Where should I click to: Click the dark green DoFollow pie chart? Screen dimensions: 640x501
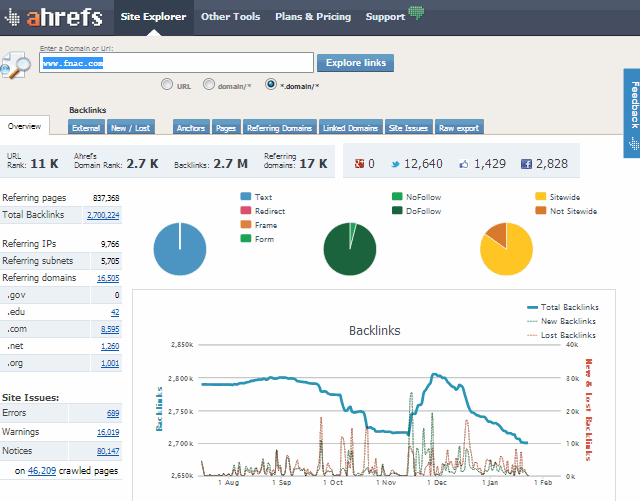(350, 249)
